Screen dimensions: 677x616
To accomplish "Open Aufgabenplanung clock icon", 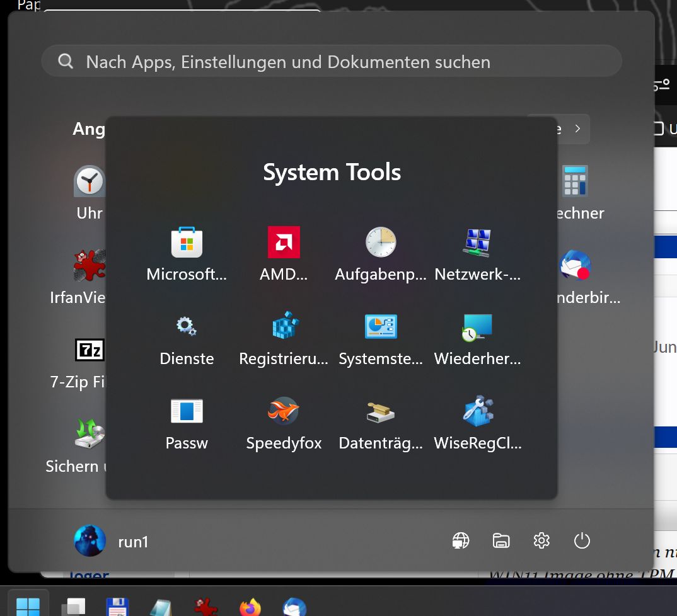I will (x=381, y=242).
